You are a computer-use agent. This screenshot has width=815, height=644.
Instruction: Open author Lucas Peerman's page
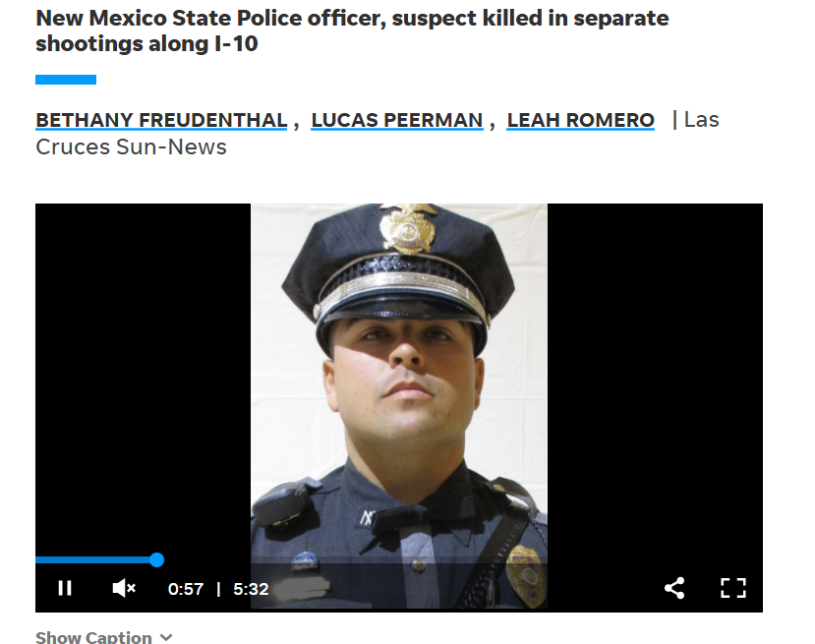coord(397,120)
